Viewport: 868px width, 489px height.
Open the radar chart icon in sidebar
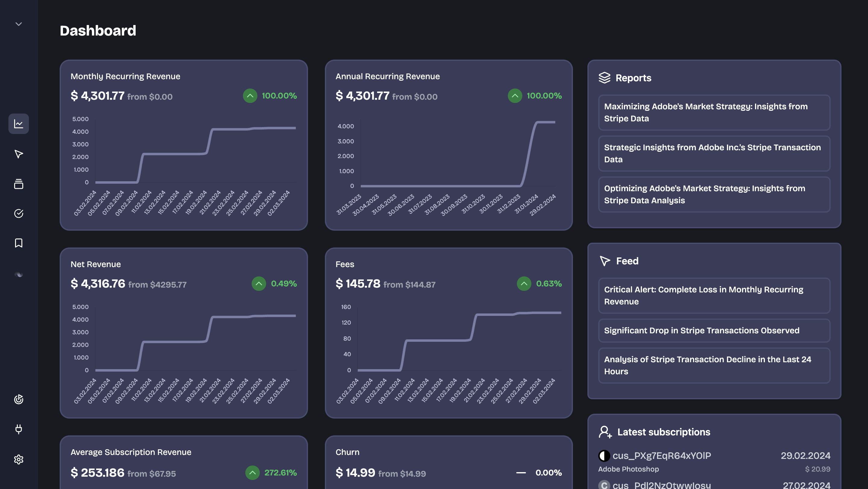[18, 399]
